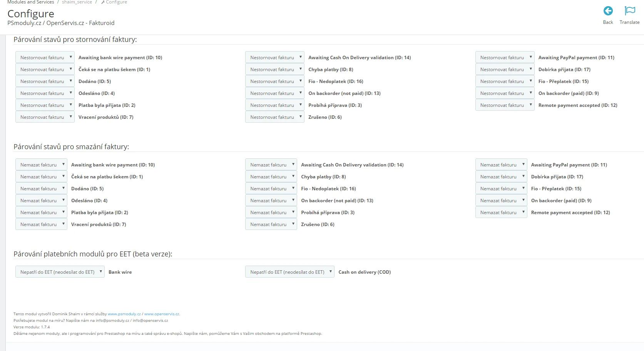Open the 'Modules and Services' breadcrumb

[31, 2]
